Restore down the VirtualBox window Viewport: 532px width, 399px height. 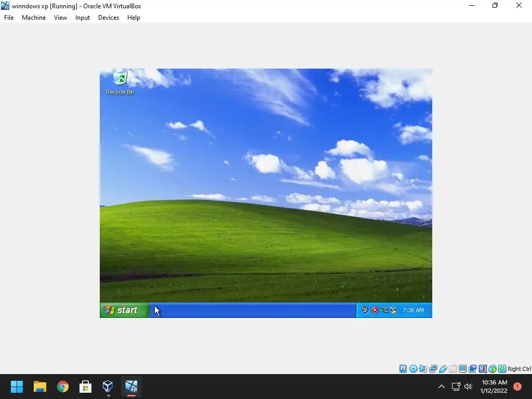495,6
